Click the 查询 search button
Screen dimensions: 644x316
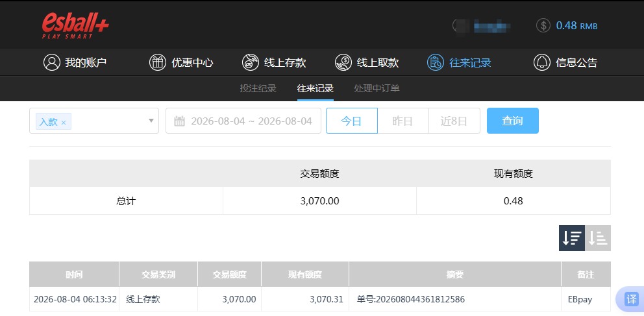coord(513,121)
